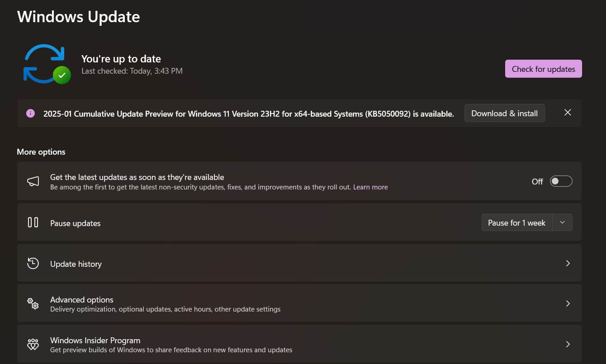The height and width of the screenshot is (364, 606).
Task: Expand the Advanced options row
Action: [568, 303]
